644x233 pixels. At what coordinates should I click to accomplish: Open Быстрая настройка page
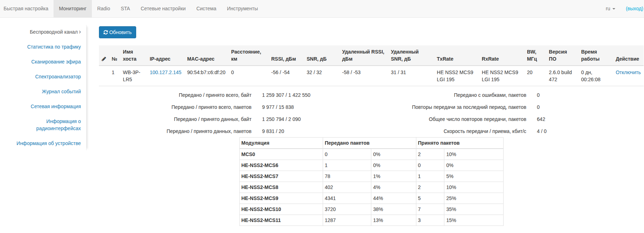[26, 9]
